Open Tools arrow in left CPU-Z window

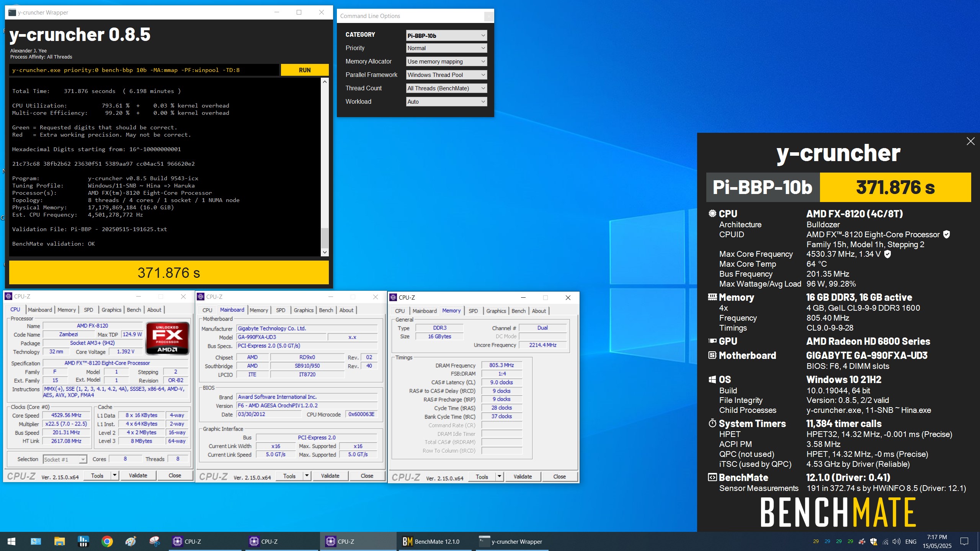(114, 476)
